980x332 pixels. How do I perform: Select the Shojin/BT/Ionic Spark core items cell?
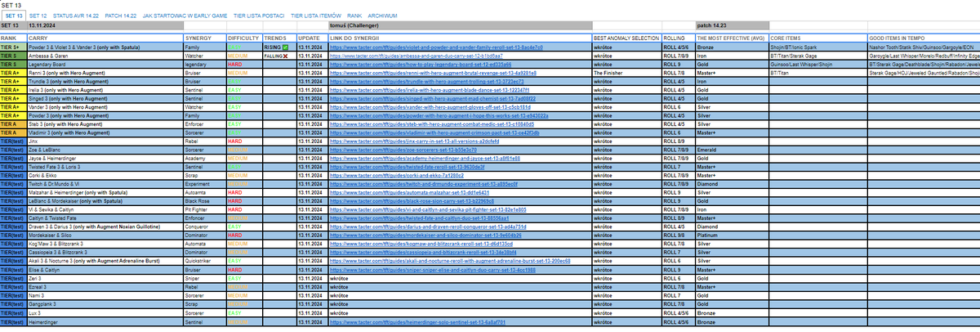click(817, 47)
